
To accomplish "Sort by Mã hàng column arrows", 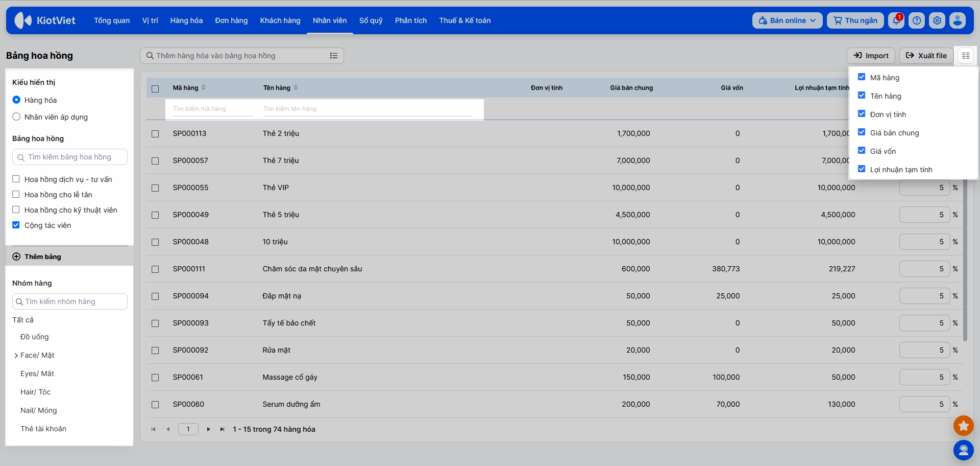I will [x=204, y=87].
